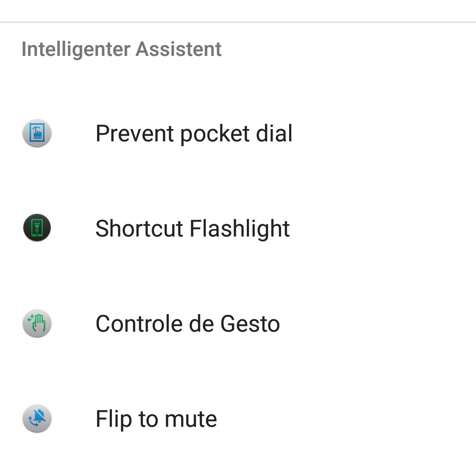Click the Controle de Gesto icon
The width and height of the screenshot is (476, 466).
tap(37, 323)
